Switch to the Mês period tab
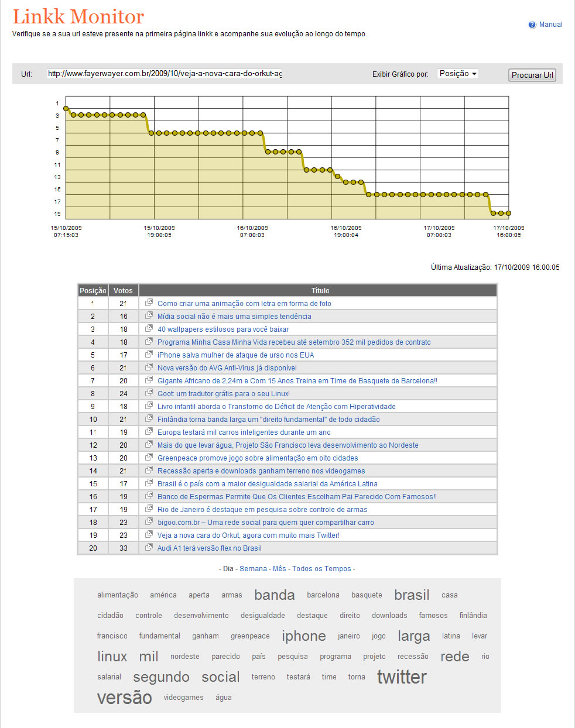 [x=279, y=569]
